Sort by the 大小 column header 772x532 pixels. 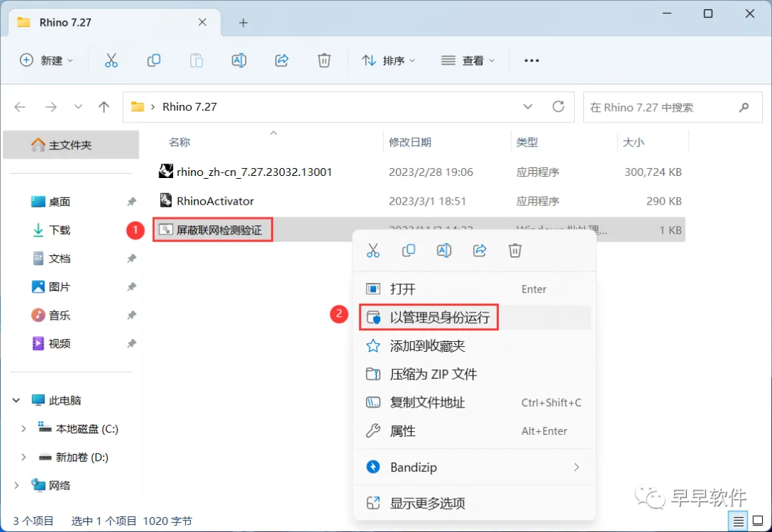[x=633, y=142]
